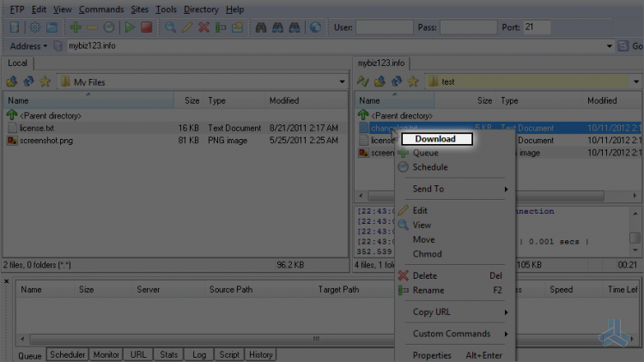Click the Port field showing 21
644x362 pixels.
(x=537, y=27)
